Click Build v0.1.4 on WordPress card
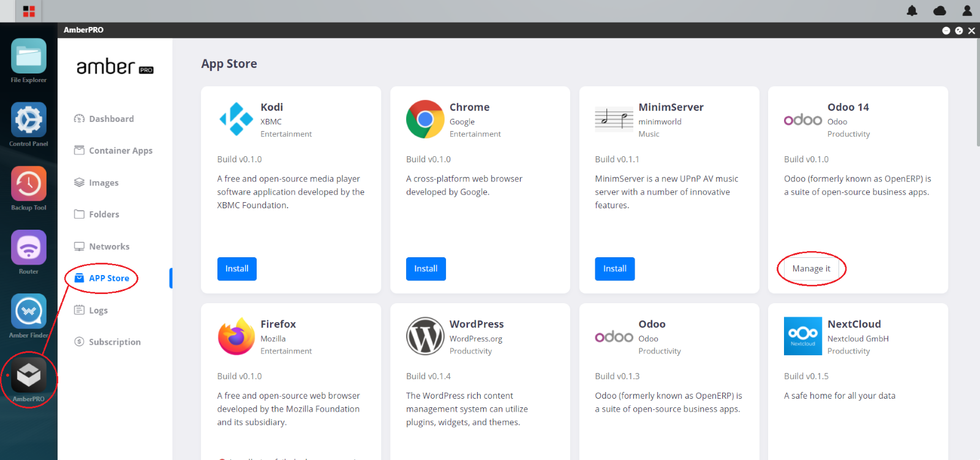This screenshot has height=460, width=980. click(x=428, y=376)
